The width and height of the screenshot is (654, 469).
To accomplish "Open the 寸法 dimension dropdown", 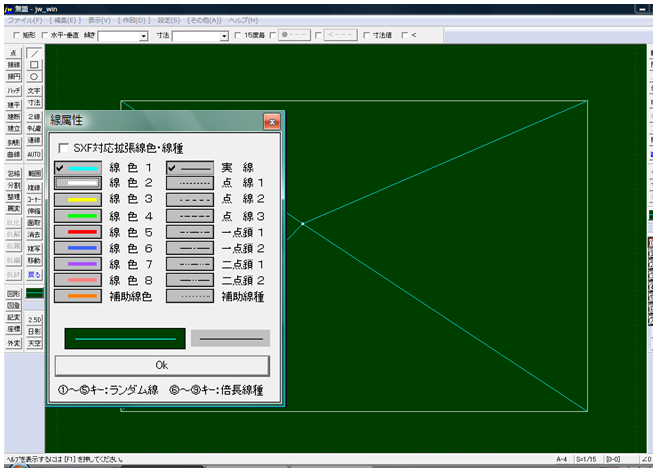I will tap(224, 36).
